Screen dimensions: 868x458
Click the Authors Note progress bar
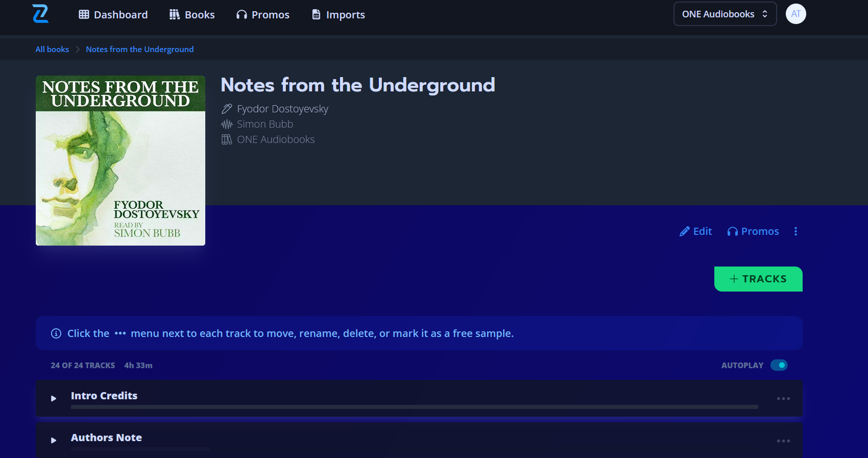point(140,449)
